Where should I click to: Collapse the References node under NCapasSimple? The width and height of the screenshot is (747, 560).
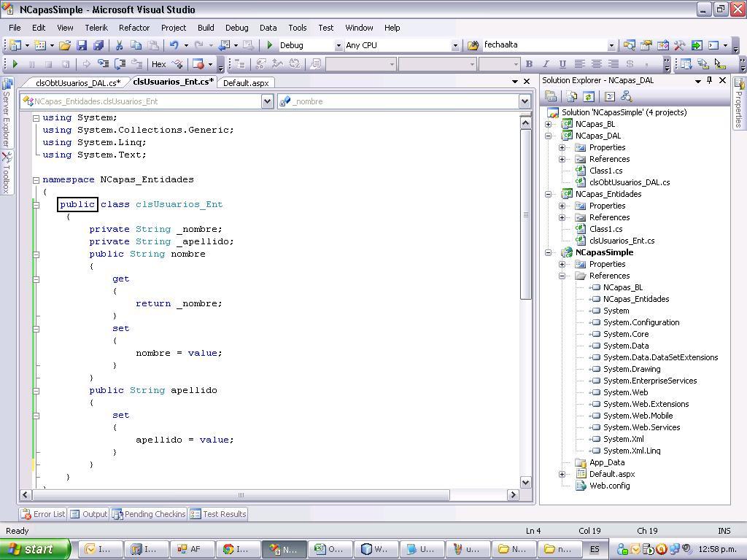tap(561, 276)
